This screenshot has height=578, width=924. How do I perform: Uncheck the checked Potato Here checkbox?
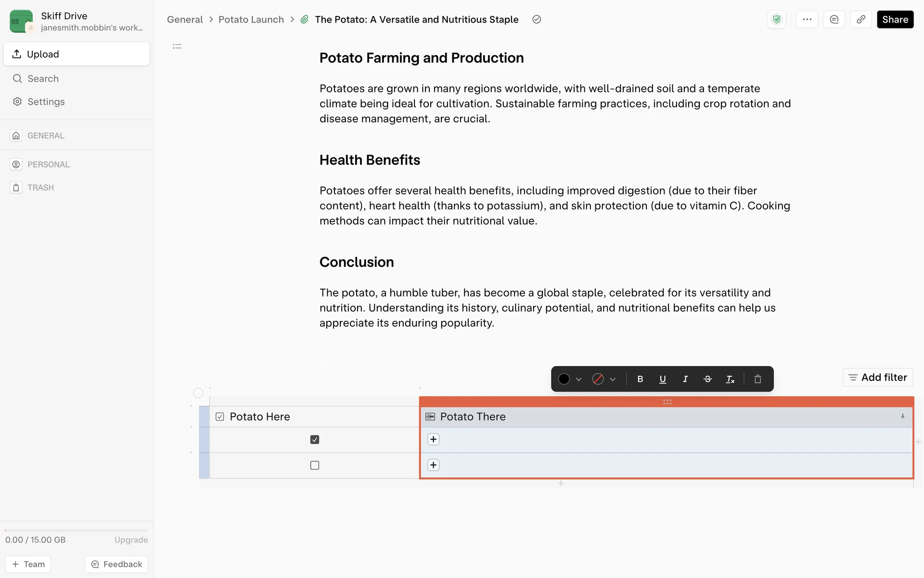pos(315,439)
